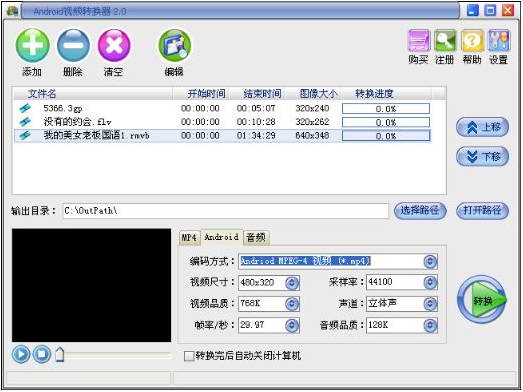Click the 输出目录 path input field

click(226, 211)
